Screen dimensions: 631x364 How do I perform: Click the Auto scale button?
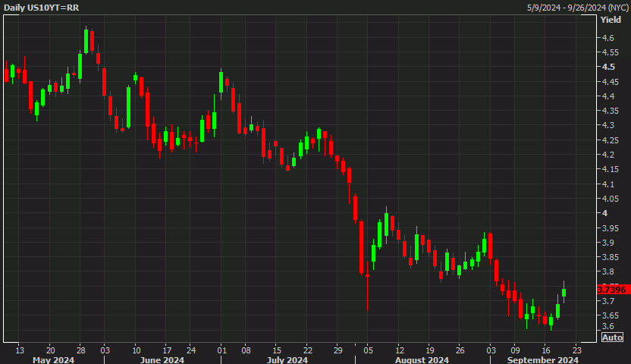tap(612, 337)
